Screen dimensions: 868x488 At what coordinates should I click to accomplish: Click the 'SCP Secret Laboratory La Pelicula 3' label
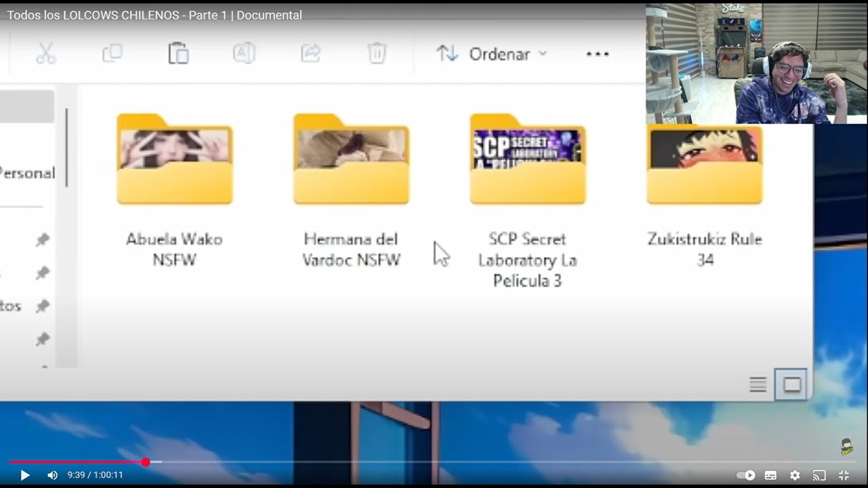click(x=528, y=260)
